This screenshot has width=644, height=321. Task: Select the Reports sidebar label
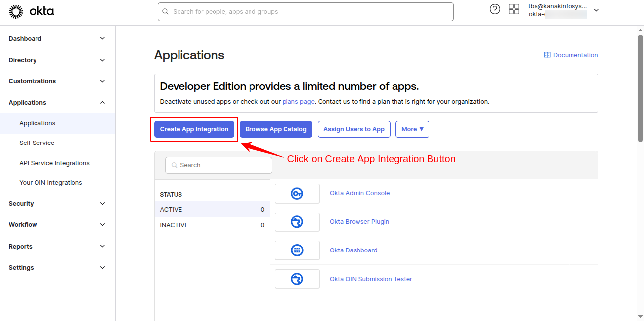[20, 247]
